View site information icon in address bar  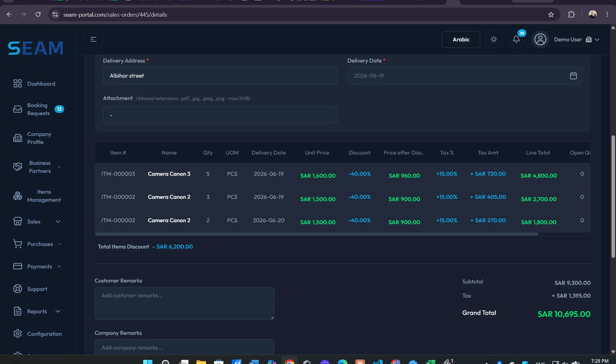click(55, 14)
